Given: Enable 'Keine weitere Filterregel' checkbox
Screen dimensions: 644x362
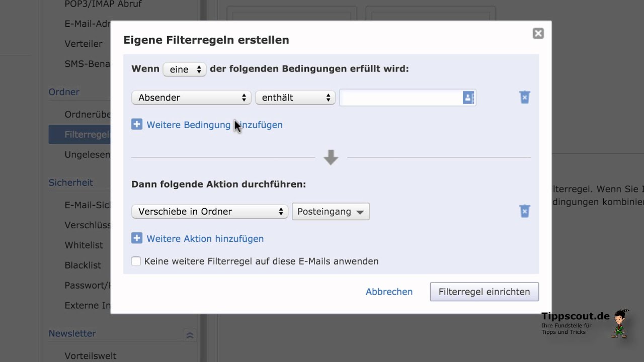Looking at the screenshot, I should coord(136,261).
